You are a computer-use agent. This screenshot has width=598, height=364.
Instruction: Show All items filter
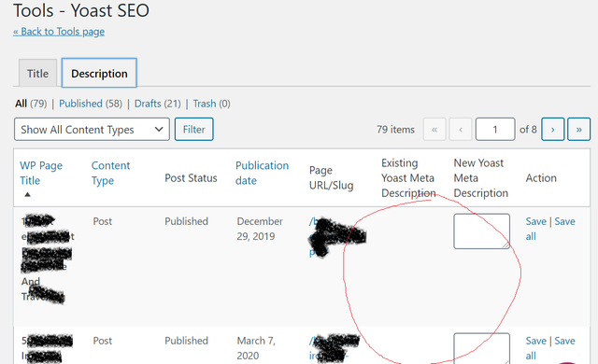point(21,104)
